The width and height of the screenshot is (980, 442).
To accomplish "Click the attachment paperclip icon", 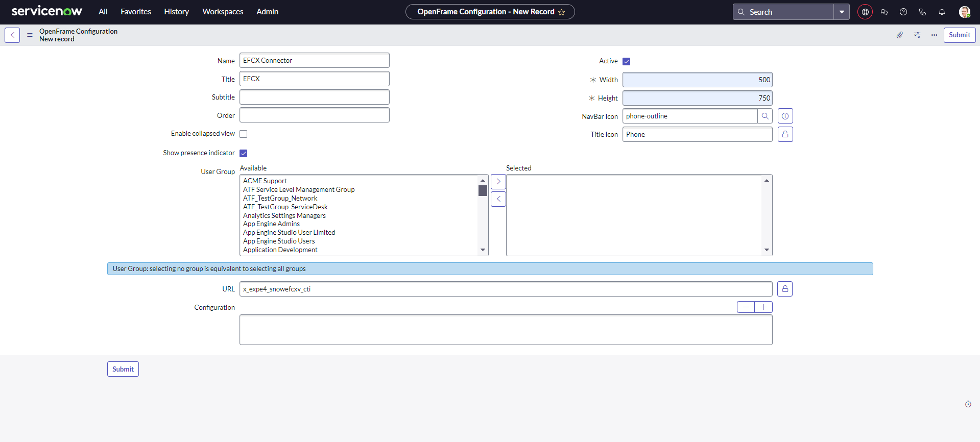I will 899,35.
